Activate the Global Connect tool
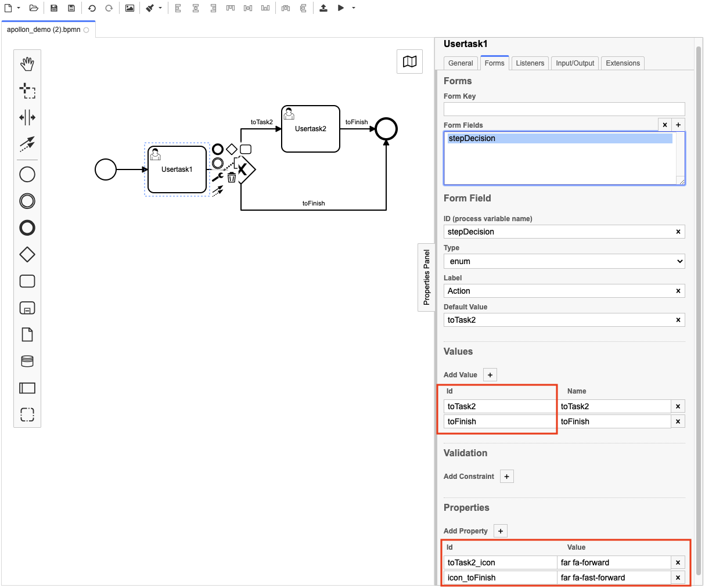 click(x=27, y=145)
